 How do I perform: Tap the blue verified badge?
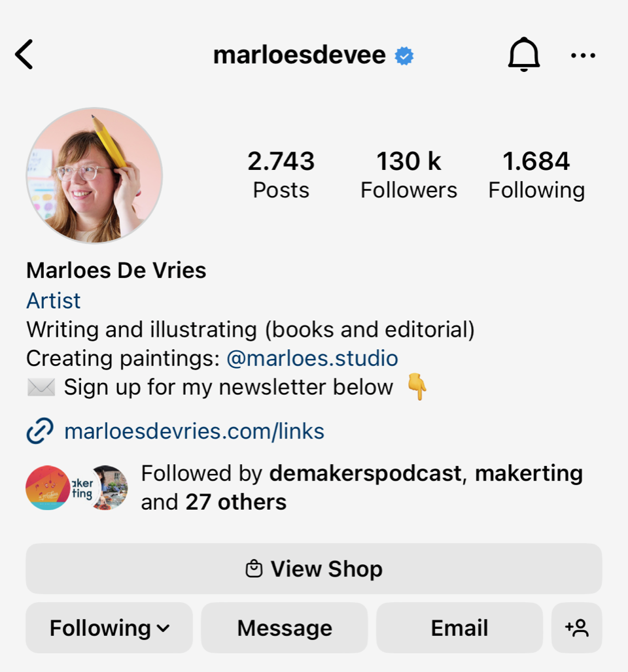click(x=404, y=56)
